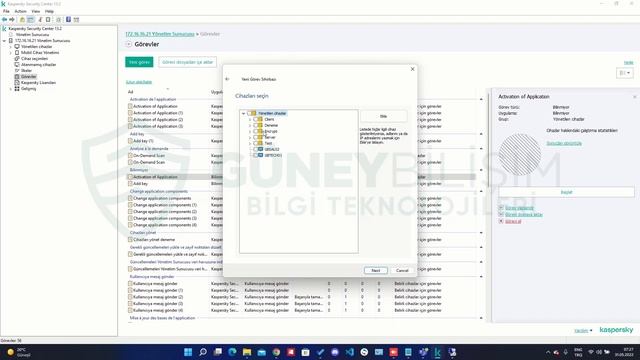Open the Windows Start menu
640x360 pixels.
pyautogui.click(x=188, y=352)
